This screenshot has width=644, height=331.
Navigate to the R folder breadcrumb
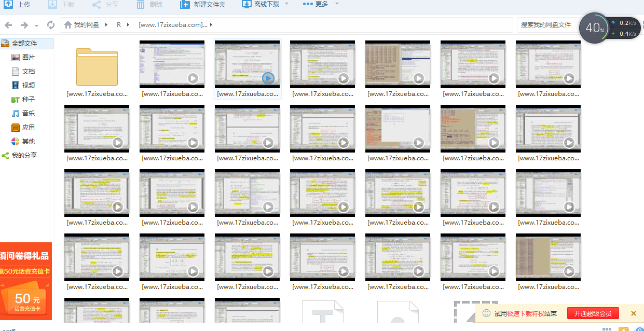tap(119, 25)
